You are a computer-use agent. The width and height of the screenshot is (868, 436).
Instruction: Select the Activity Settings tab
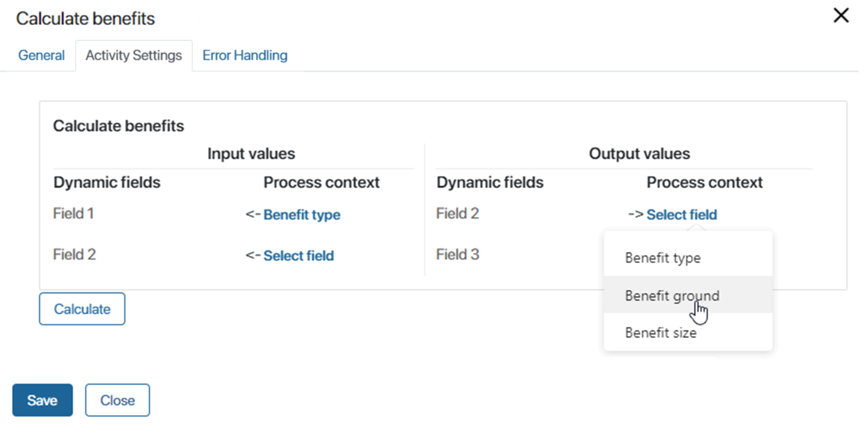134,55
